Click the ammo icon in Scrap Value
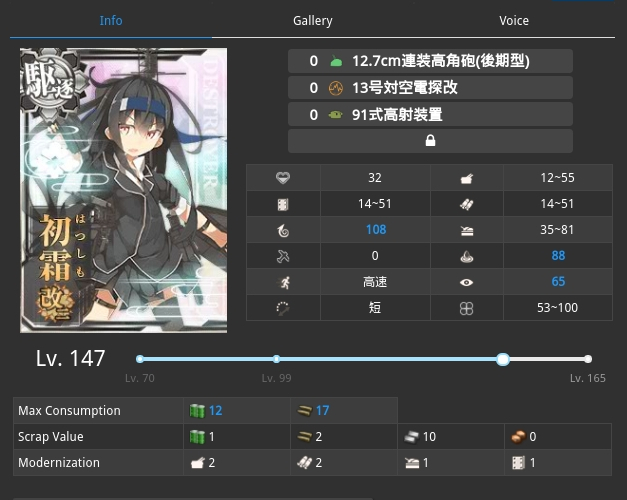Screen dimensions: 627x500 (304, 437)
